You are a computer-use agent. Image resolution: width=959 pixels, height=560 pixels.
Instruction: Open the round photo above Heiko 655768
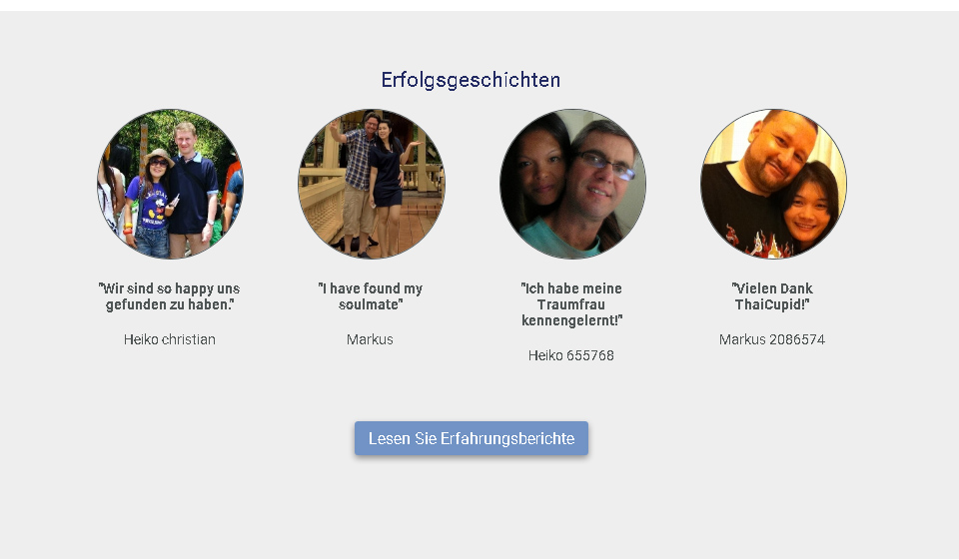click(572, 184)
